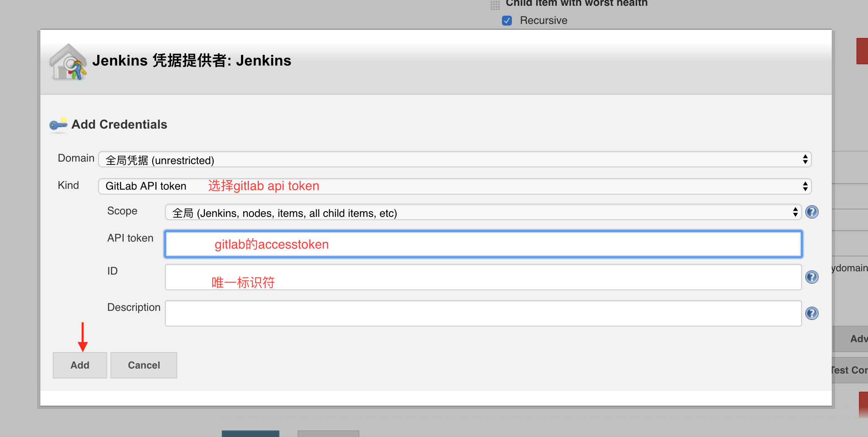Viewport: 868px width, 437px height.
Task: Click the Add Credentials key icon
Action: (58, 125)
